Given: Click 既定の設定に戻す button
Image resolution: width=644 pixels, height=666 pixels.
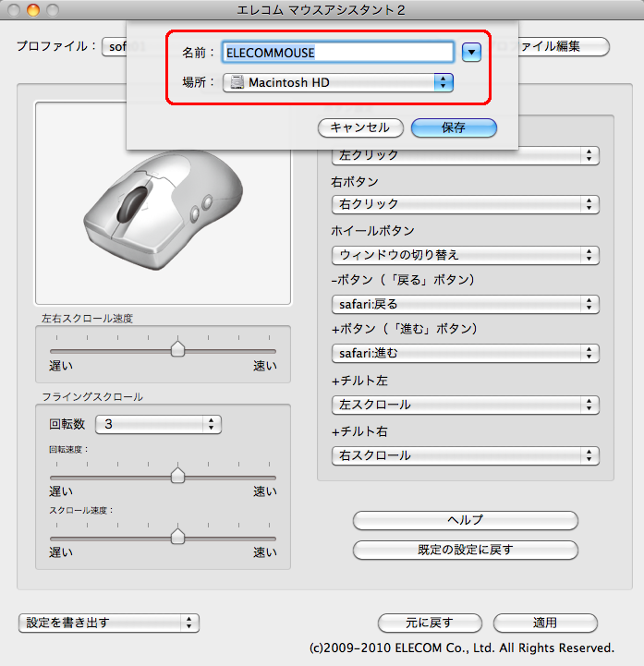Looking at the screenshot, I should pyautogui.click(x=465, y=550).
